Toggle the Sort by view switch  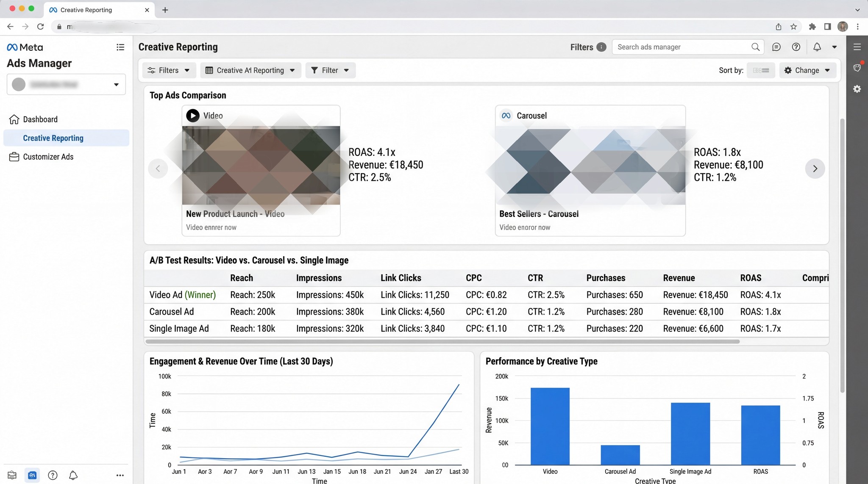pos(761,70)
